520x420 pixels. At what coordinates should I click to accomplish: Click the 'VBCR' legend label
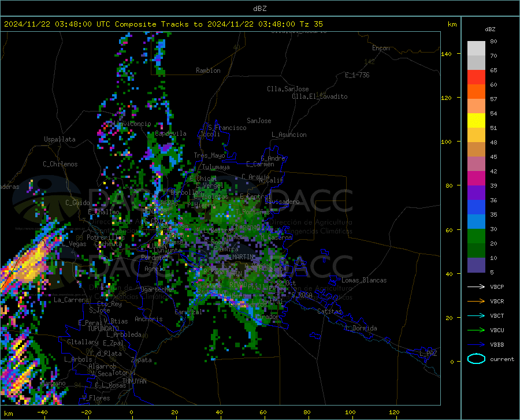(497, 301)
